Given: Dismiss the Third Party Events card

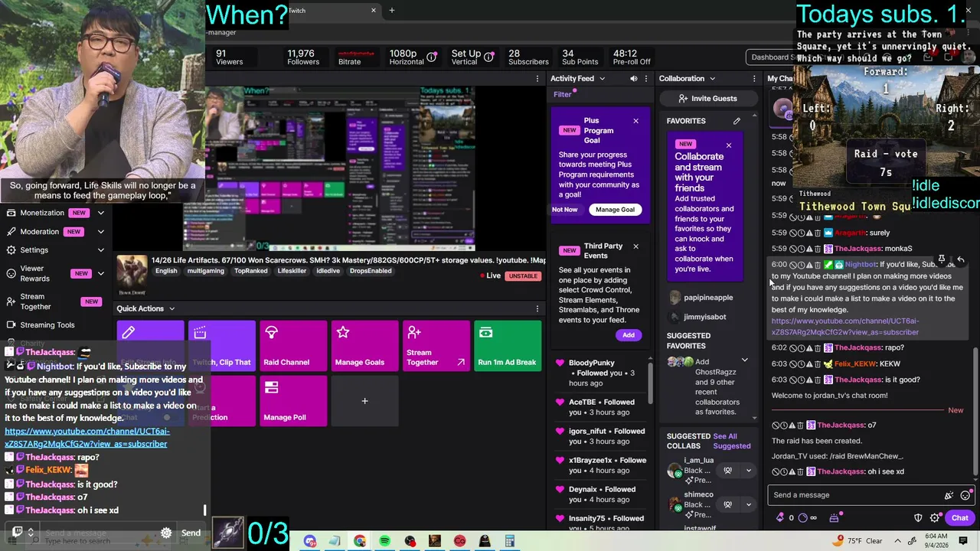Looking at the screenshot, I should (635, 246).
